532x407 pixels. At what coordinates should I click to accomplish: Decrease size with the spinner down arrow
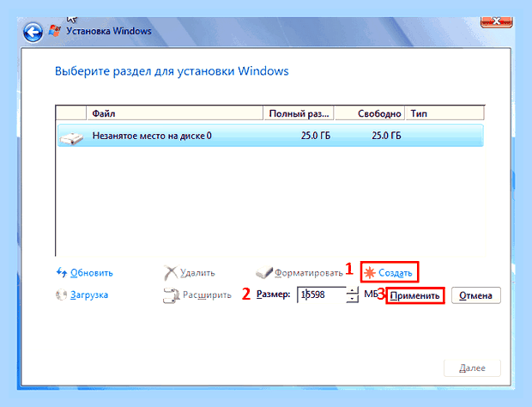[x=353, y=299]
